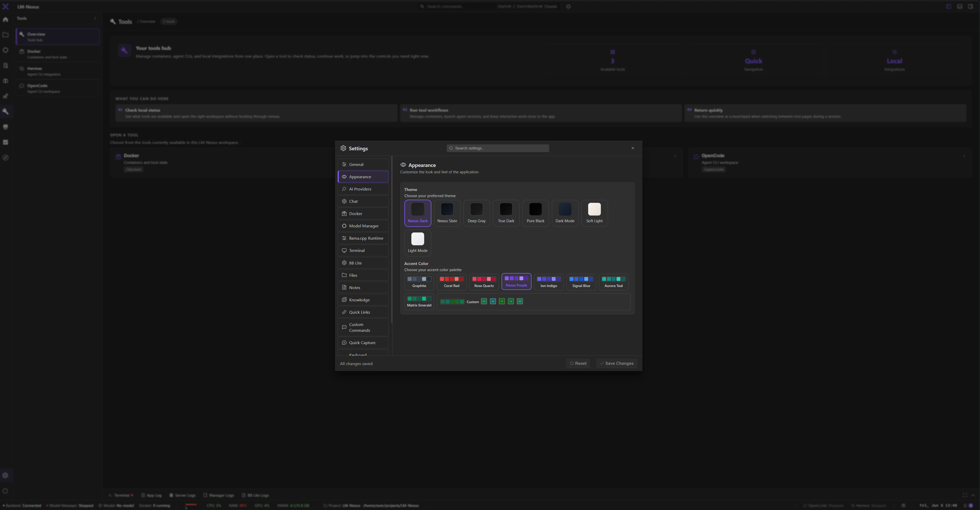The width and height of the screenshot is (980, 510).
Task: Open the last custom color dropdown
Action: click(x=520, y=302)
